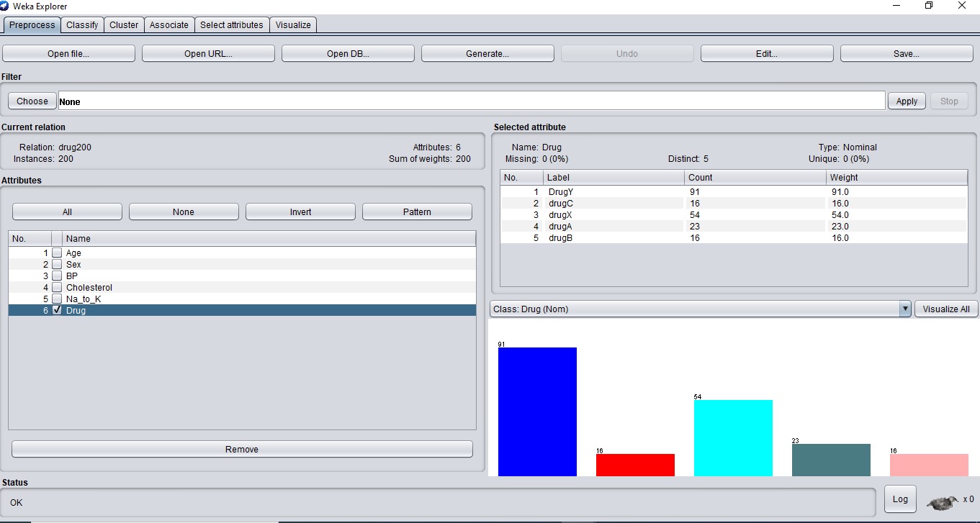Click the Open file... button
This screenshot has height=523, width=980.
pyautogui.click(x=68, y=53)
